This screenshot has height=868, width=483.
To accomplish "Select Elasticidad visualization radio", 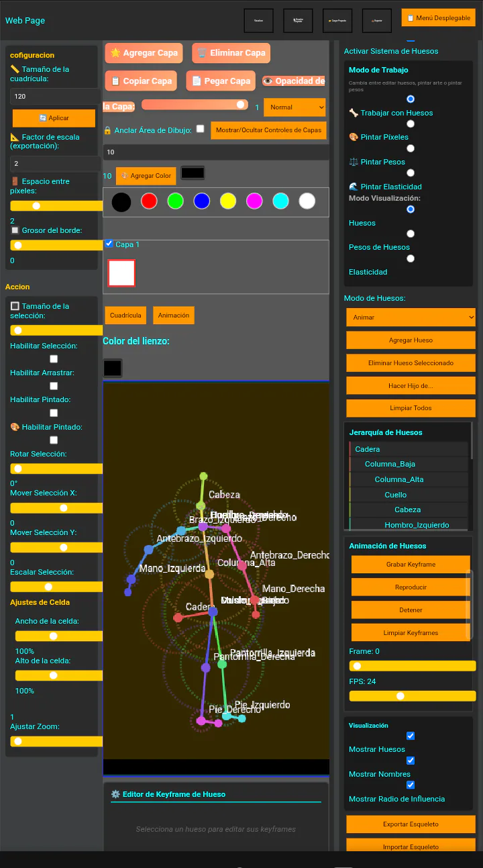I will [x=411, y=258].
